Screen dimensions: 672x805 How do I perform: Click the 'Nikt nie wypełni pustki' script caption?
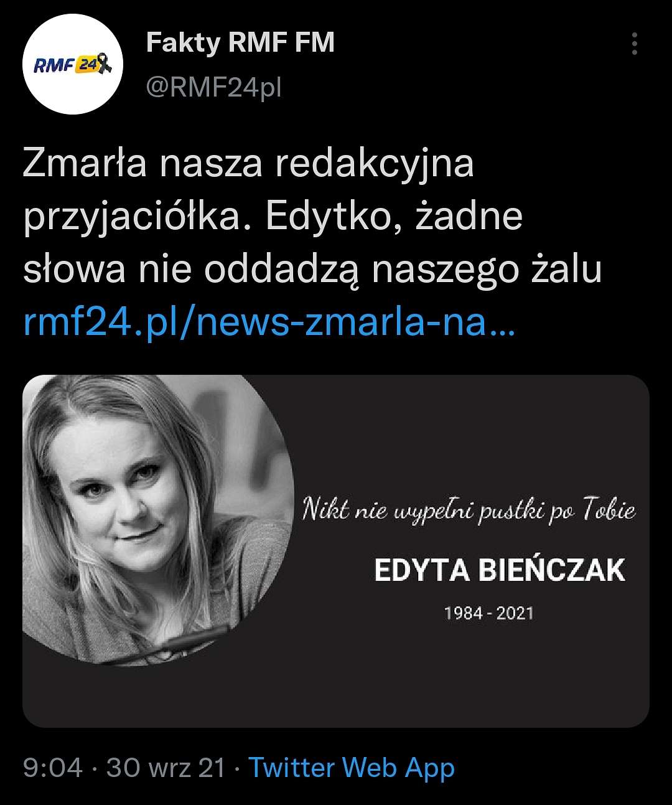coord(469,511)
